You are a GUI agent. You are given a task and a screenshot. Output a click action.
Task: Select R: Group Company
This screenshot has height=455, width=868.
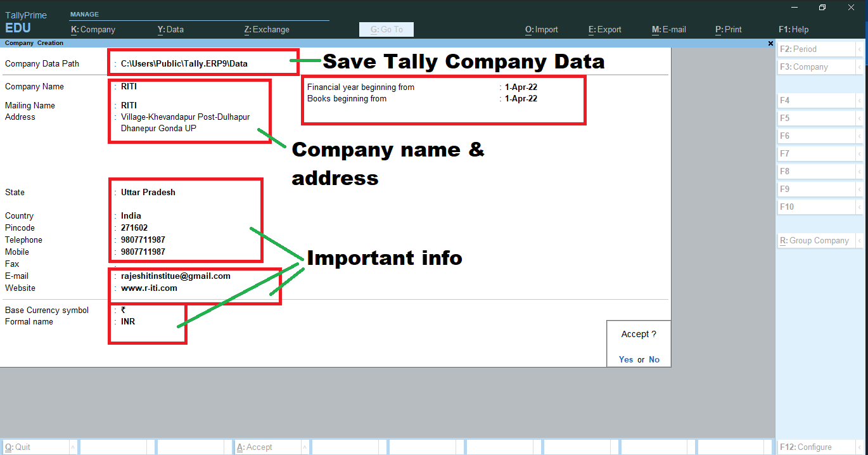814,240
